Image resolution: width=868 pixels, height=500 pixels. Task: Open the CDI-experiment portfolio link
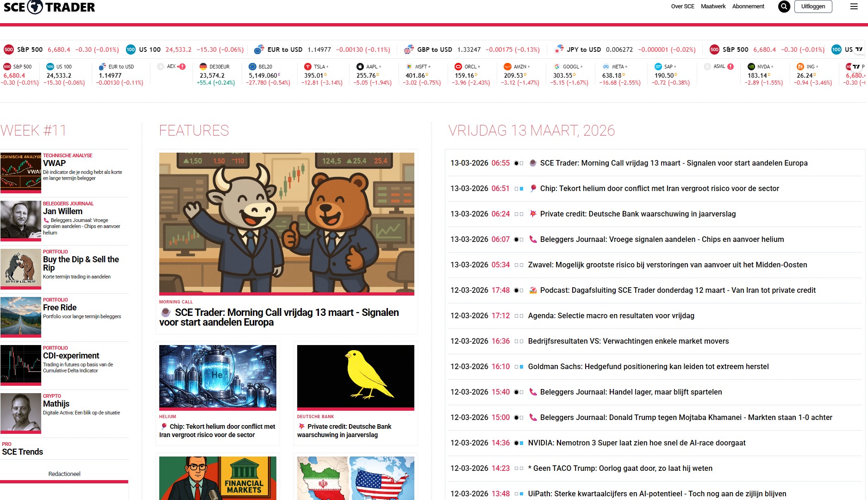(71, 356)
